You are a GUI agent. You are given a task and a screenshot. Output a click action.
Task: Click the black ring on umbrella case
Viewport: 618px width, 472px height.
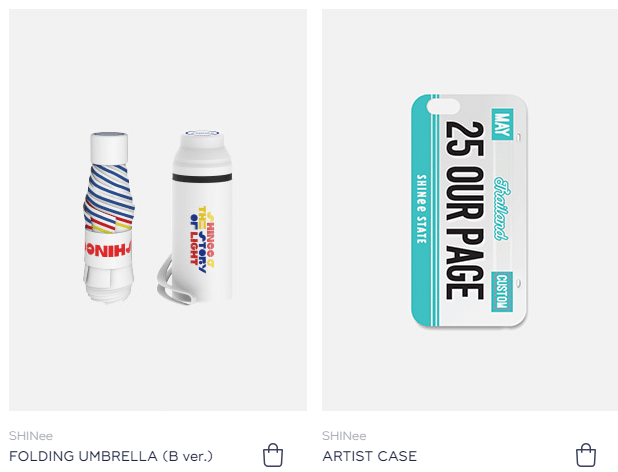[x=202, y=178]
